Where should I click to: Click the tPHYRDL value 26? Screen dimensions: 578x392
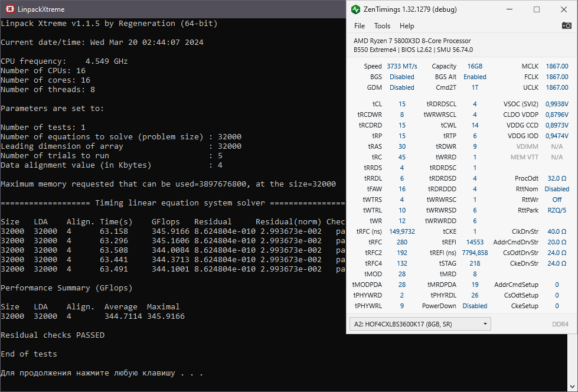475,295
